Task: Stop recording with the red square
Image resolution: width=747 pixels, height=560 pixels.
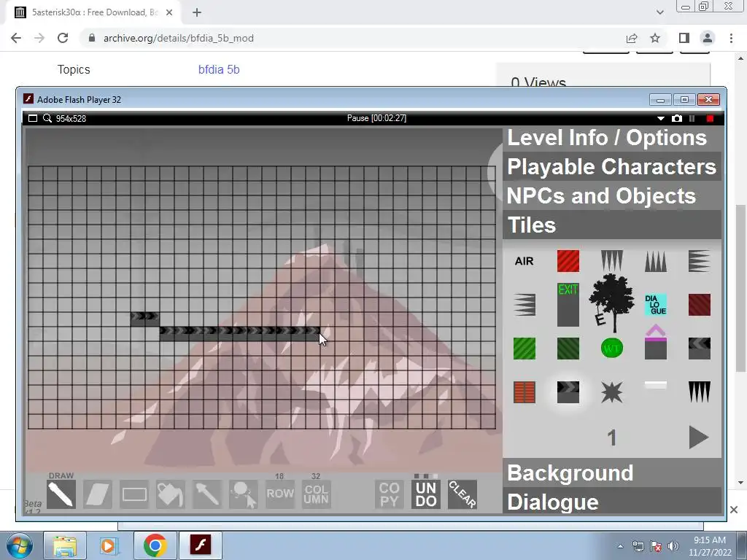Action: (710, 118)
